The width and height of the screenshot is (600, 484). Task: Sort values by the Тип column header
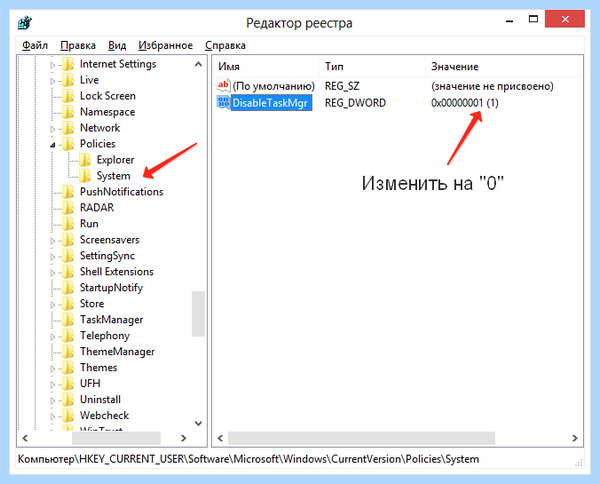click(x=372, y=67)
